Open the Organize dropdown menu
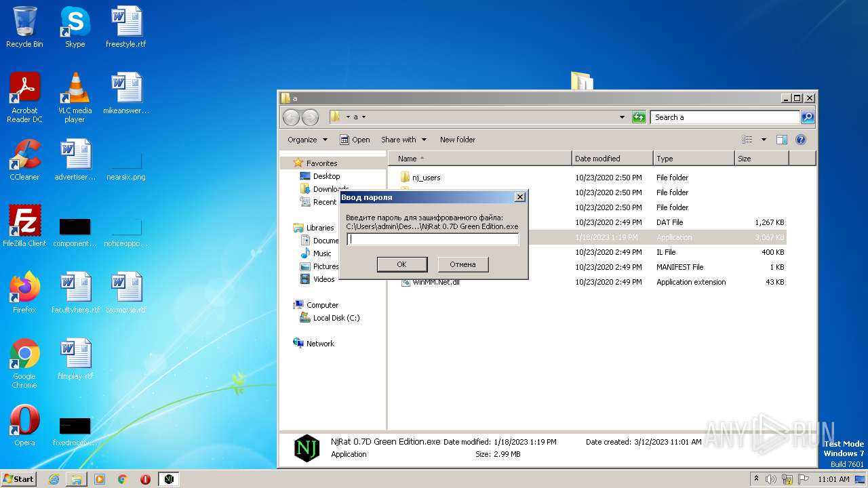The height and width of the screenshot is (488, 868). (307, 140)
